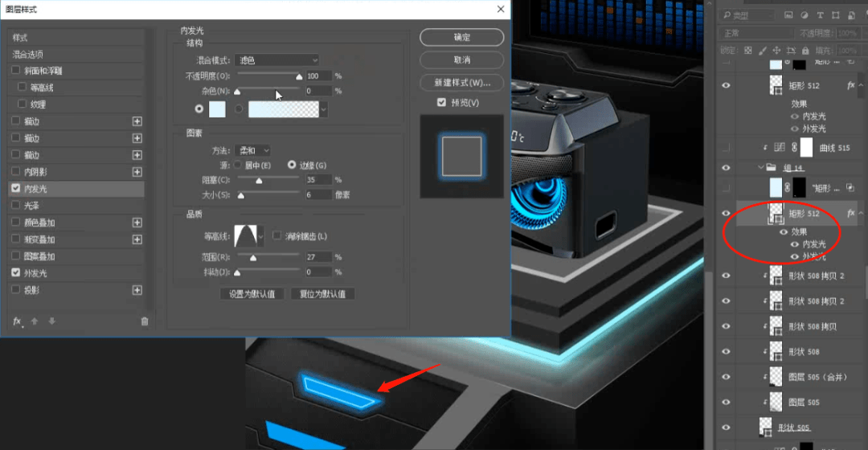Enable the 内阴影 checkbox
The image size is (868, 450).
click(15, 172)
